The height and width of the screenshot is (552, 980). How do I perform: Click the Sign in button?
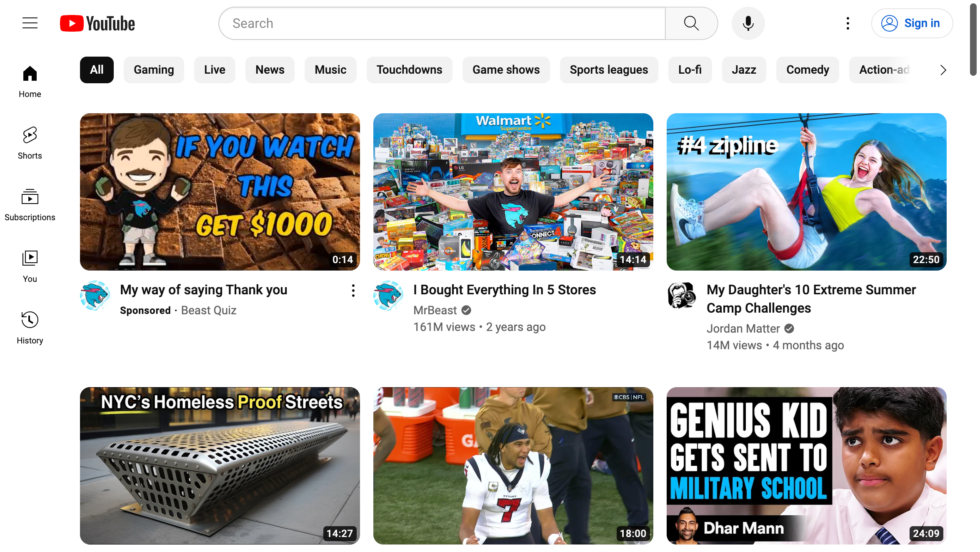[x=912, y=23]
